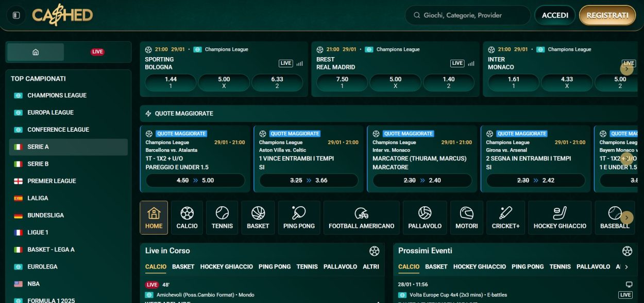Select boosted odds 2.42 Girona vs. Arsenal
The height and width of the screenshot is (303, 644).
(x=536, y=181)
